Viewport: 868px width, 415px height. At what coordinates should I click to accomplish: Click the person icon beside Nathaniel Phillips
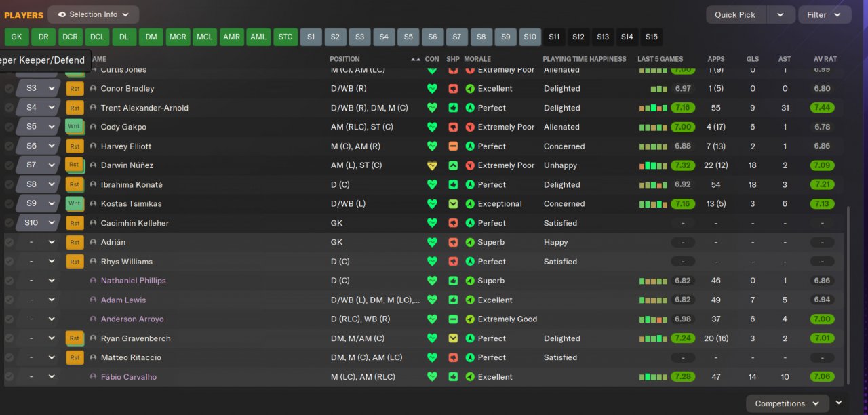93,281
